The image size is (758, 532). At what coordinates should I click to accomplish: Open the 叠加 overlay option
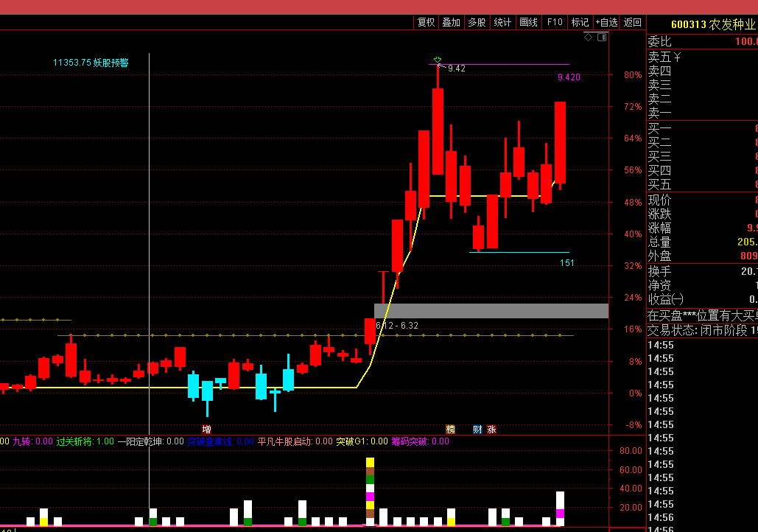pyautogui.click(x=452, y=22)
